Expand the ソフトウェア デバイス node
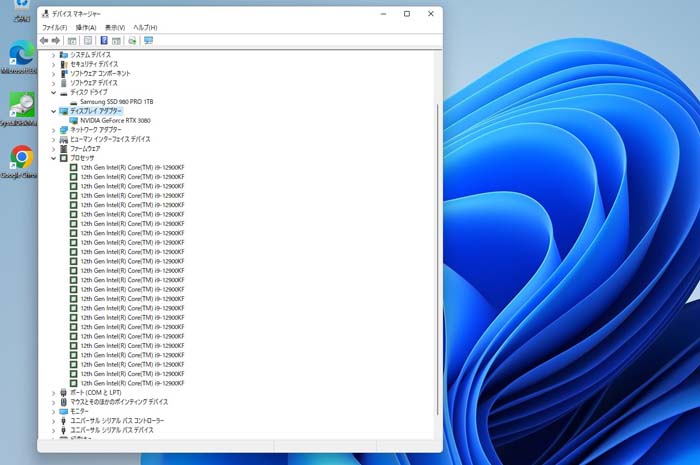The image size is (700, 465). [53, 83]
